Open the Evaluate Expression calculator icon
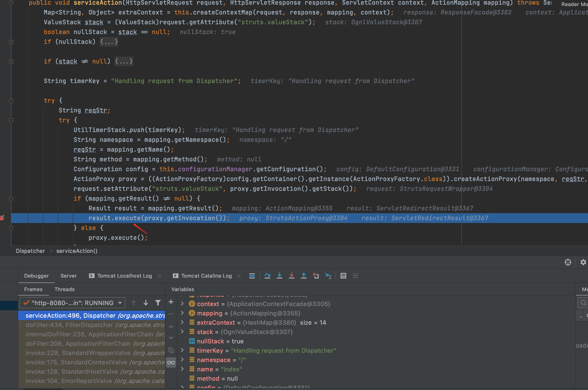The width and height of the screenshot is (588, 390). 343,275
